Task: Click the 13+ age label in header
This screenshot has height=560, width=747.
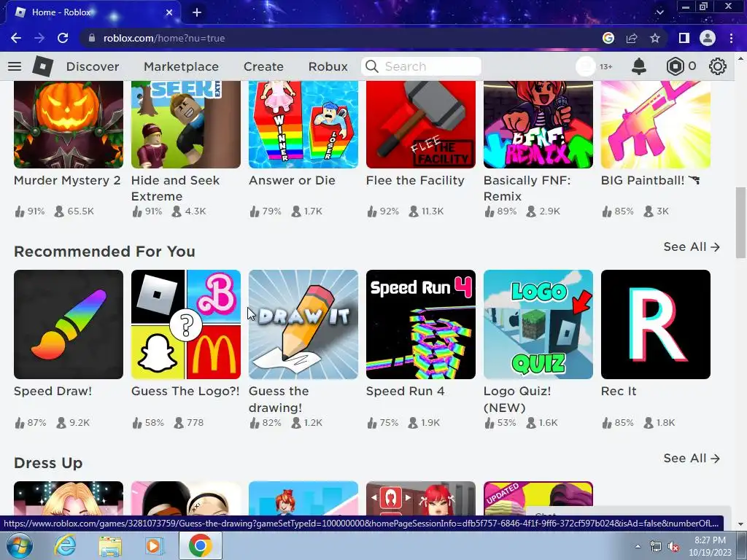Action: point(606,66)
